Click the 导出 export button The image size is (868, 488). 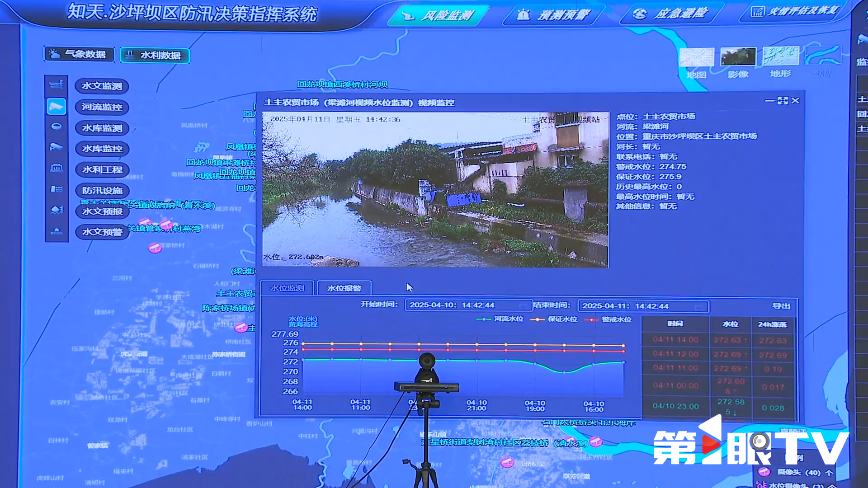click(781, 306)
